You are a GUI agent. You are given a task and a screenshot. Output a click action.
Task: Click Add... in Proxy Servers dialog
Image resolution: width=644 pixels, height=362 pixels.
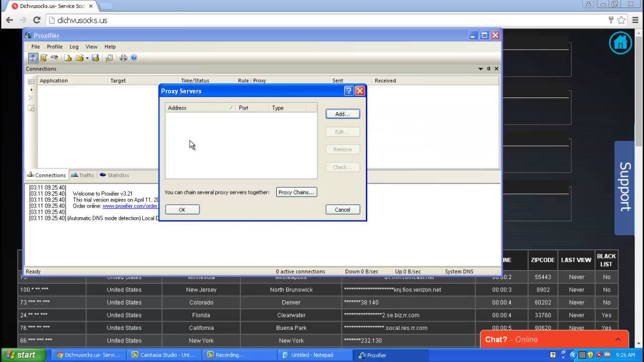pyautogui.click(x=343, y=114)
